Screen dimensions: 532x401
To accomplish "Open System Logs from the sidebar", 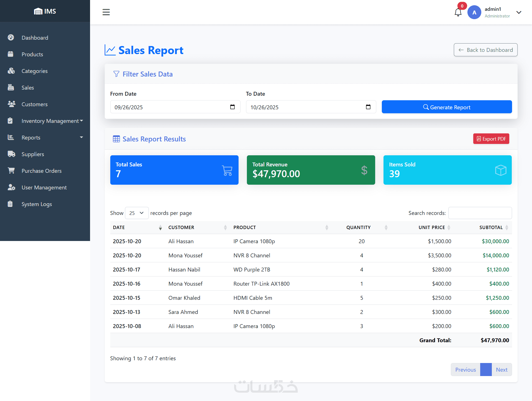I will click(37, 204).
